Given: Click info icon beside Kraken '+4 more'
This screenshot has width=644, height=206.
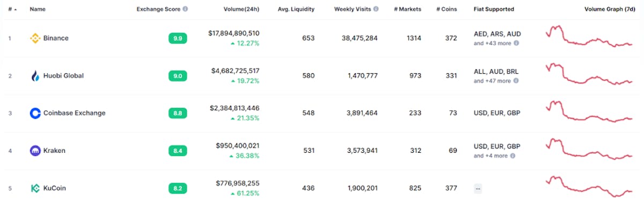Looking at the screenshot, I should point(513,155).
